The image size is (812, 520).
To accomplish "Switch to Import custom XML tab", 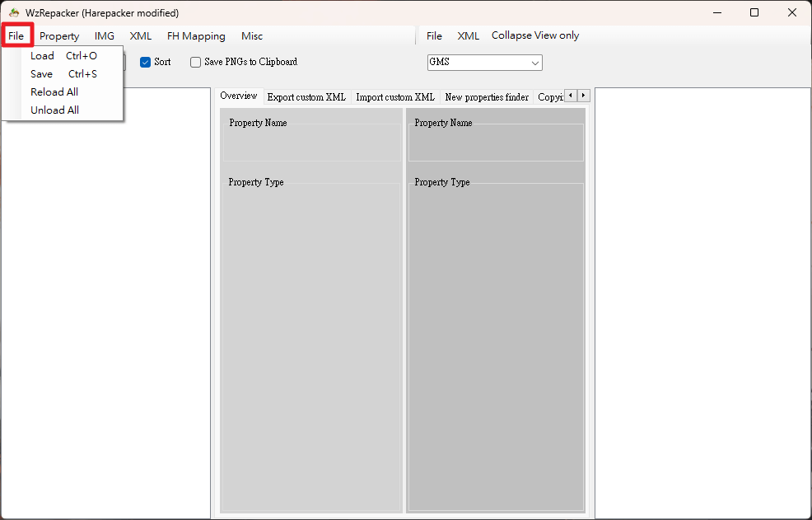I will click(x=395, y=97).
